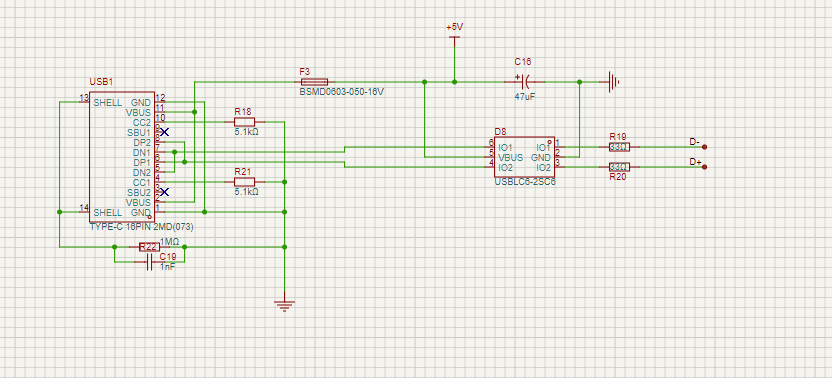Select the F3 fuse symbol

point(314,82)
